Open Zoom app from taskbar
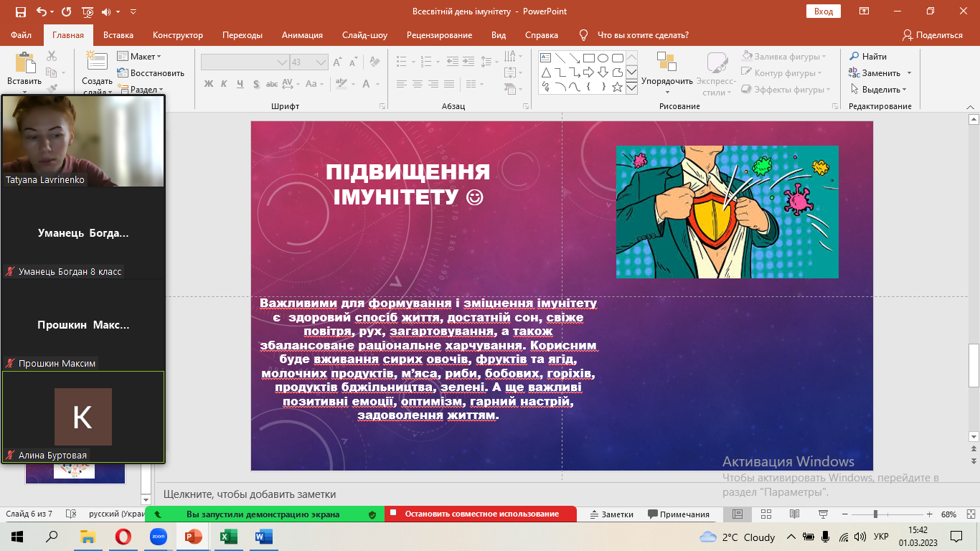 [158, 537]
